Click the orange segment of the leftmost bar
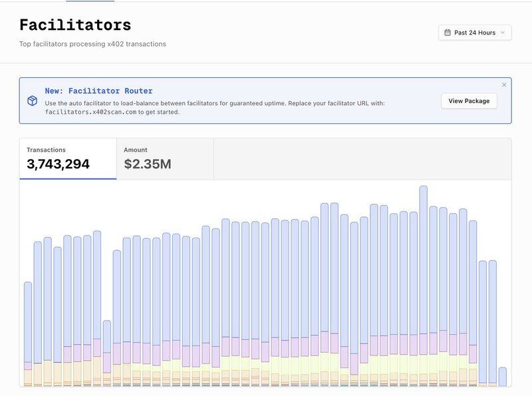The height and width of the screenshot is (396, 532). [28, 377]
